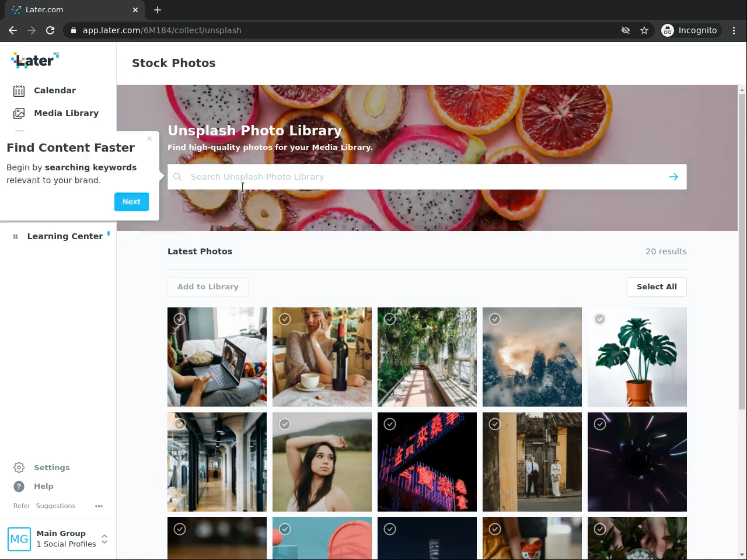Image resolution: width=747 pixels, height=560 pixels.
Task: Open the Media Library icon
Action: [x=19, y=113]
